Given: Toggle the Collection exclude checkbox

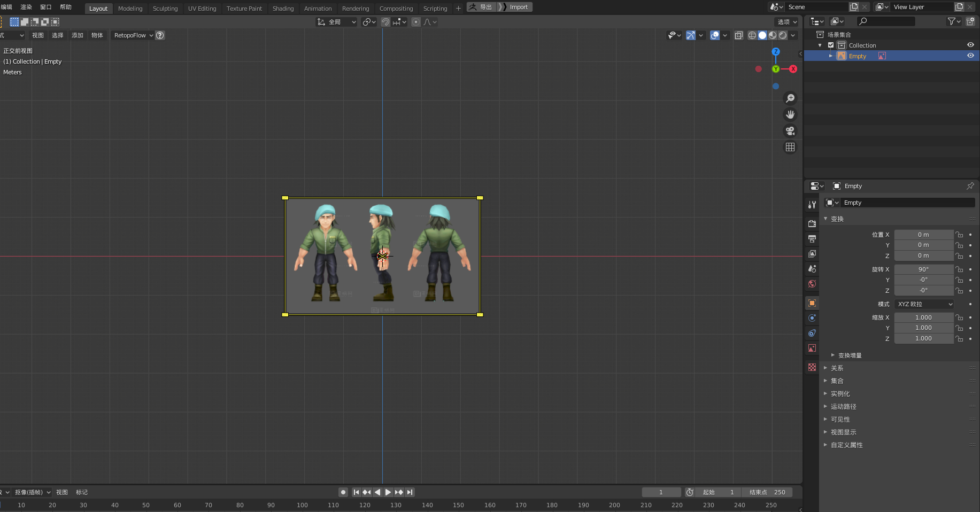Looking at the screenshot, I should (831, 45).
